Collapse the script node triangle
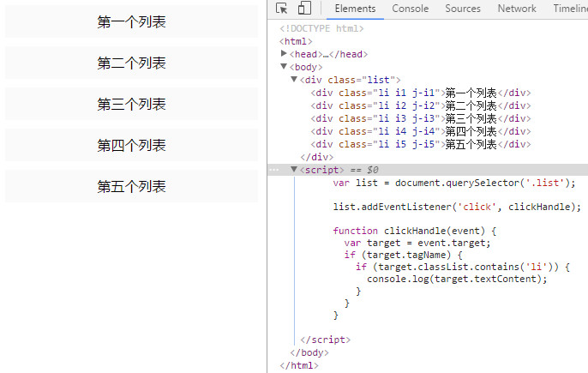 pyautogui.click(x=294, y=169)
